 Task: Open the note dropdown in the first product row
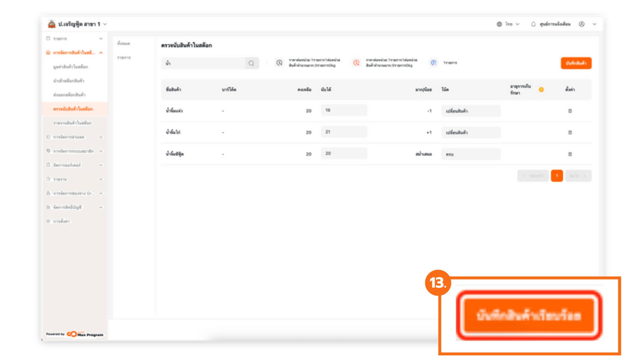(471, 111)
